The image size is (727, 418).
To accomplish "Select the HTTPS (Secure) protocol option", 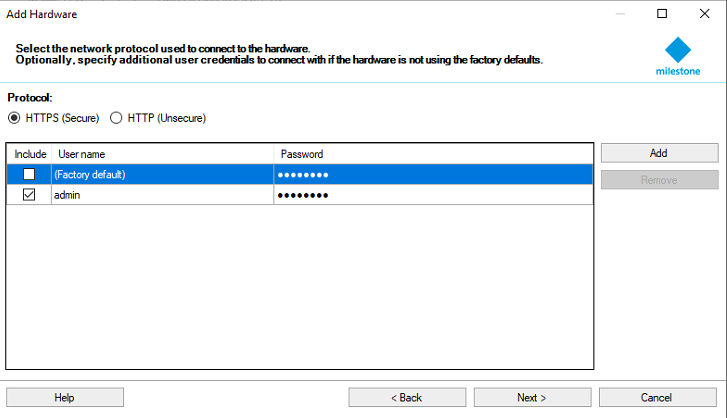I will (x=14, y=118).
